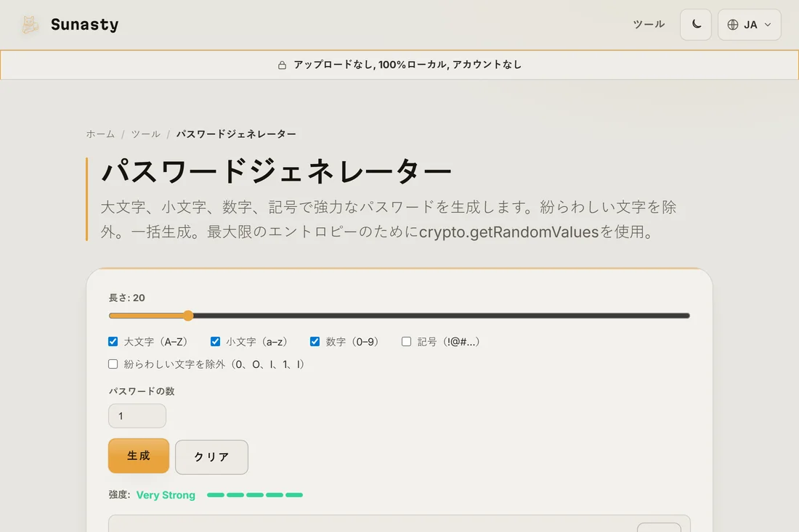Viewport: 799px width, 532px height.
Task: Click the パスワードの数 label
Action: (142, 391)
